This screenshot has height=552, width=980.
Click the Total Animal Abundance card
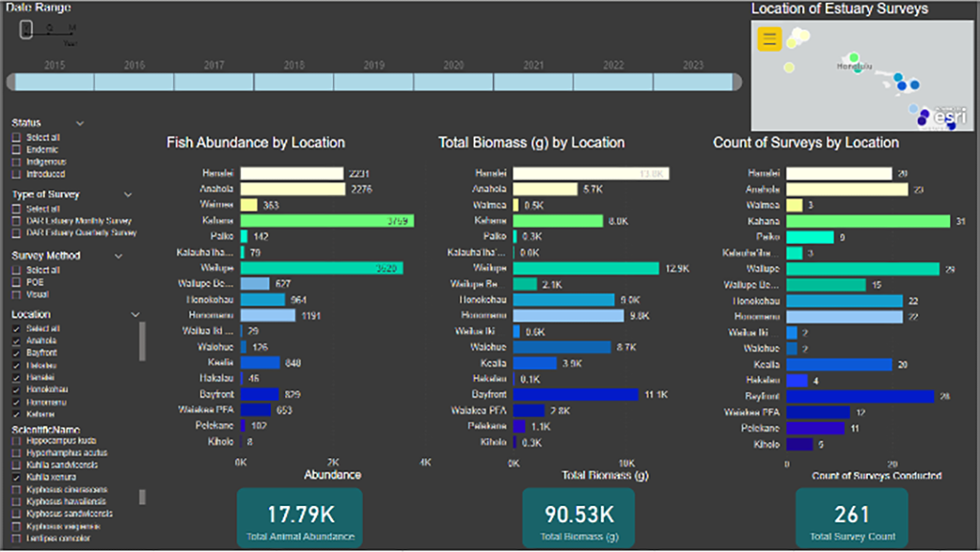pos(300,518)
